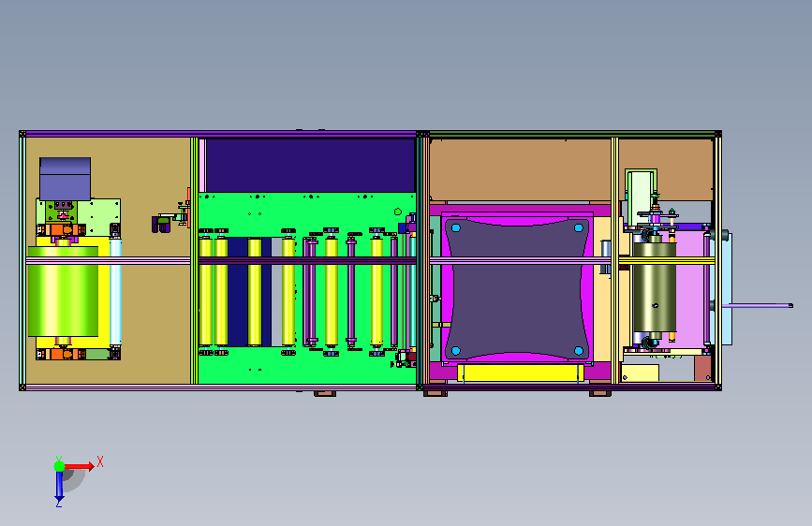The image size is (812, 526).
Task: Select the pale yellow box at bottom right
Action: coord(640,373)
